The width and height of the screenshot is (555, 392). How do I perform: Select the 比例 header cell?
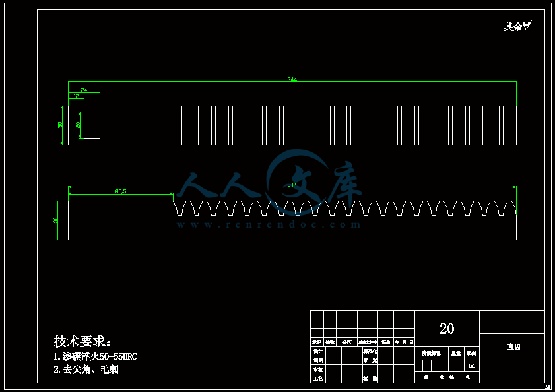pos(471,353)
